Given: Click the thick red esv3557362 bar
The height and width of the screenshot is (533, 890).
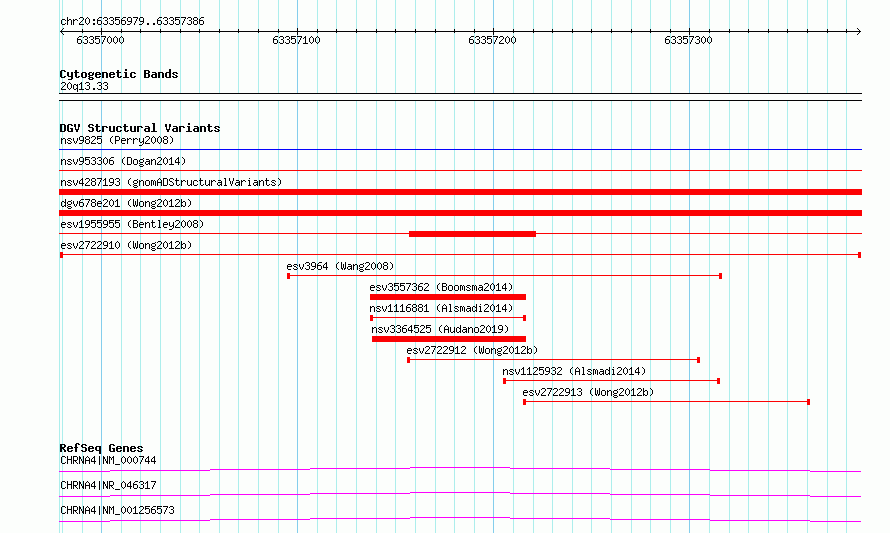Looking at the screenshot, I should pos(448,297).
